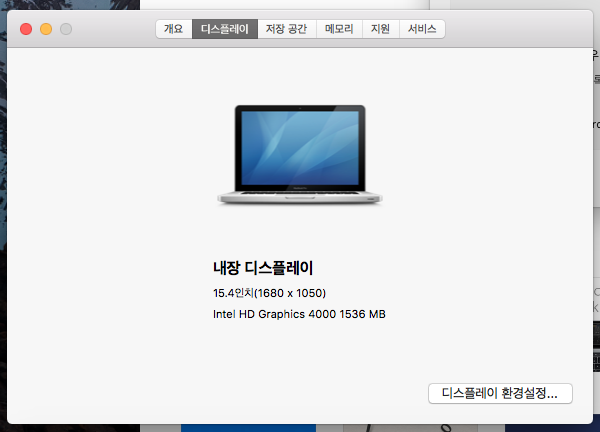
Task: Click empty area left of 디스플레이 환경설정 button
Action: 300,393
